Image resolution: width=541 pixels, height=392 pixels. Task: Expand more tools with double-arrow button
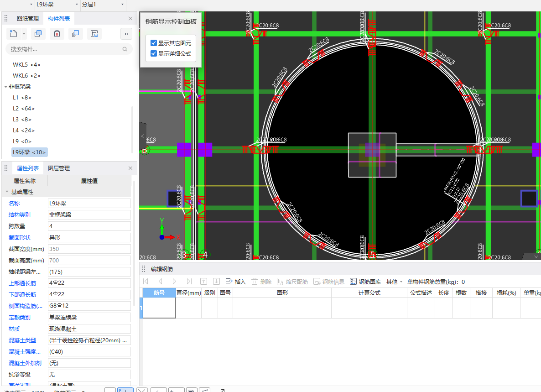tap(126, 34)
